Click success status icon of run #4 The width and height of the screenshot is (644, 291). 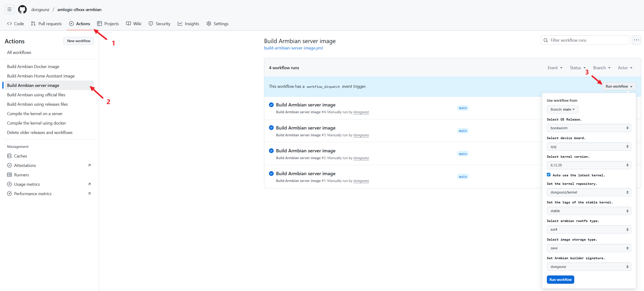[271, 105]
